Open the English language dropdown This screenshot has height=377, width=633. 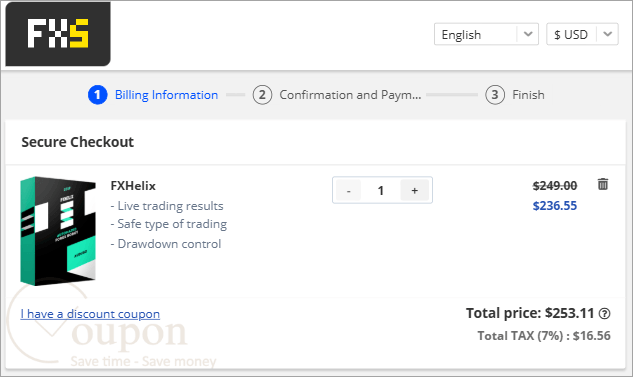[486, 34]
